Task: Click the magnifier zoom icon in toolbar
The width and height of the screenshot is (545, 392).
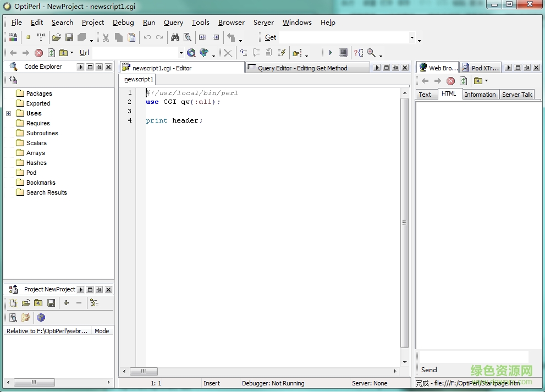Action: click(371, 53)
